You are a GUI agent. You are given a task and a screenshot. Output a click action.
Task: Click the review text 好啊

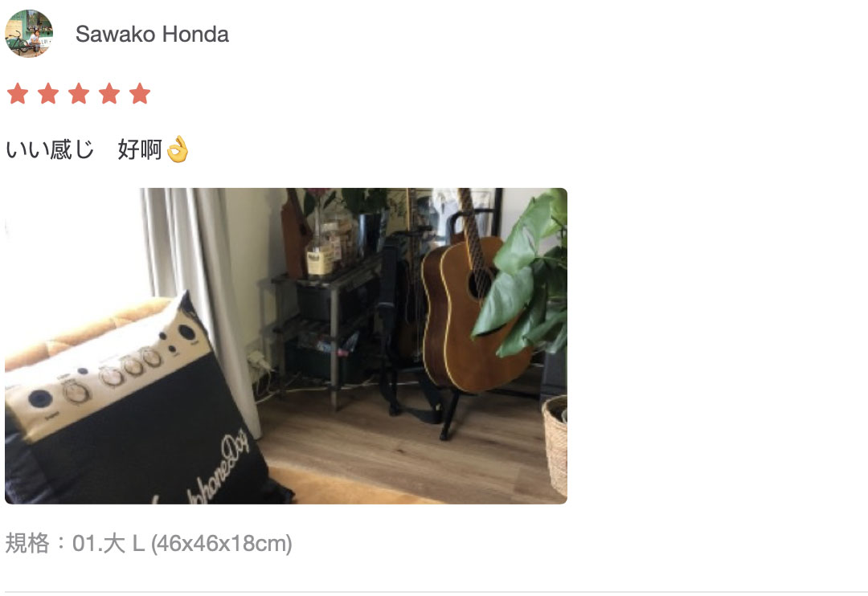coord(140,149)
